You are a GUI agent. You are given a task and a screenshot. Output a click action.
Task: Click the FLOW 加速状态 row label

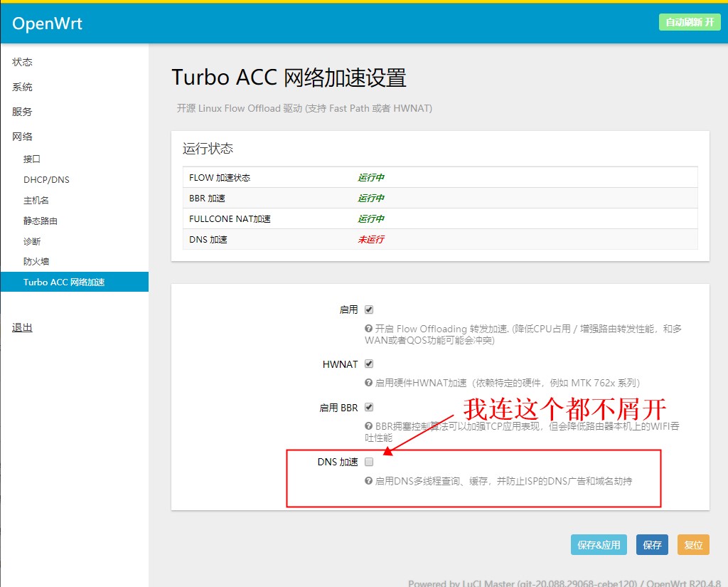(x=220, y=178)
